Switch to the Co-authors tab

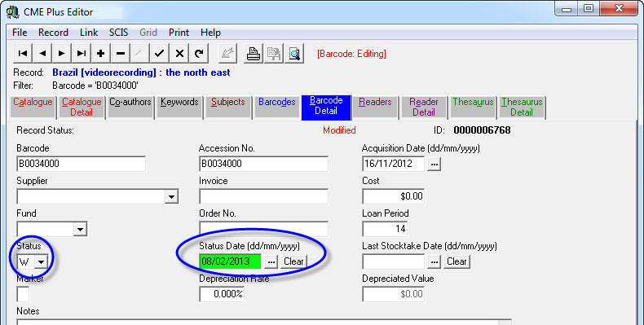coord(130,108)
